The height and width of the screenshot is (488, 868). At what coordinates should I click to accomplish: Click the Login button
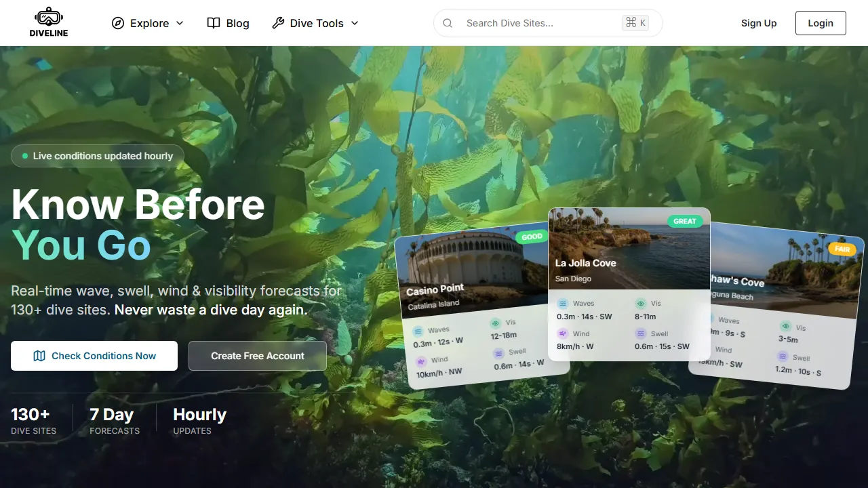pyautogui.click(x=821, y=22)
